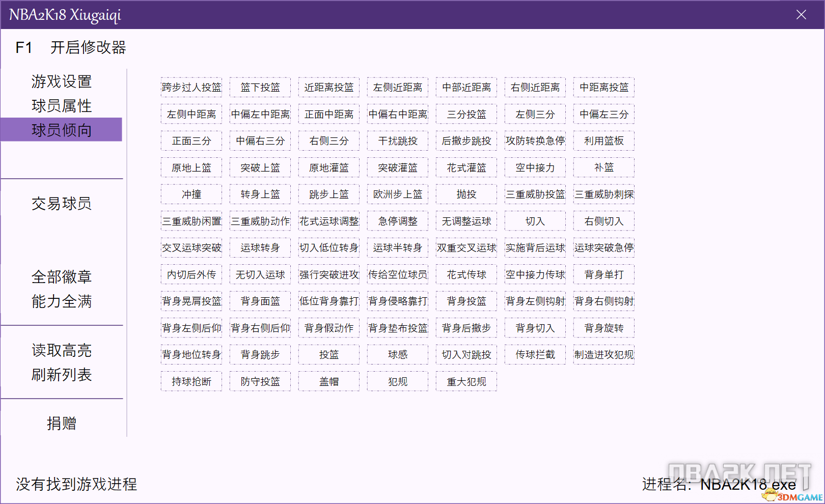Pick the 左侧近距离 tendency

[398, 87]
